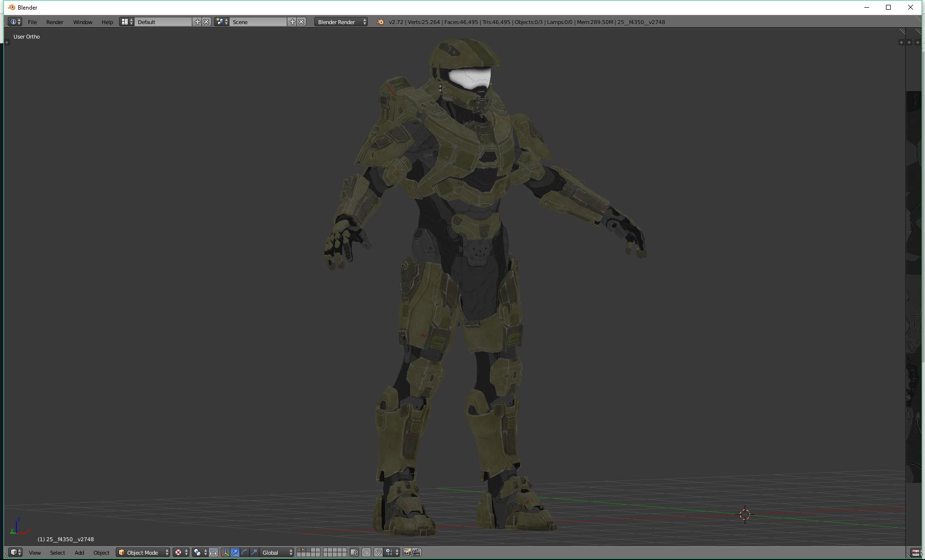Image resolution: width=925 pixels, height=560 pixels.
Task: Delete the Default screen layout
Action: pos(206,22)
